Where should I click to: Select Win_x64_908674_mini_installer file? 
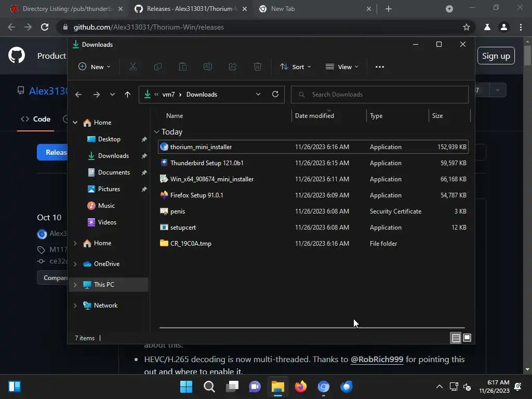313,179
